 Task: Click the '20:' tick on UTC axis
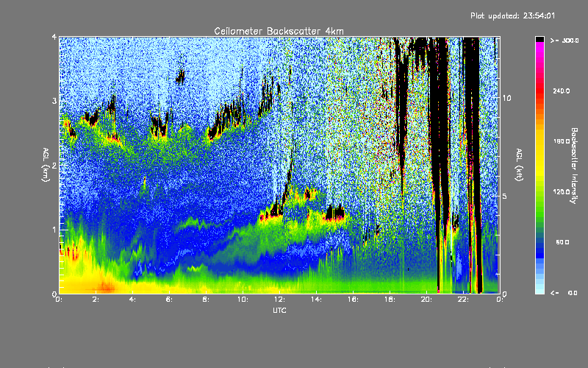pos(426,300)
